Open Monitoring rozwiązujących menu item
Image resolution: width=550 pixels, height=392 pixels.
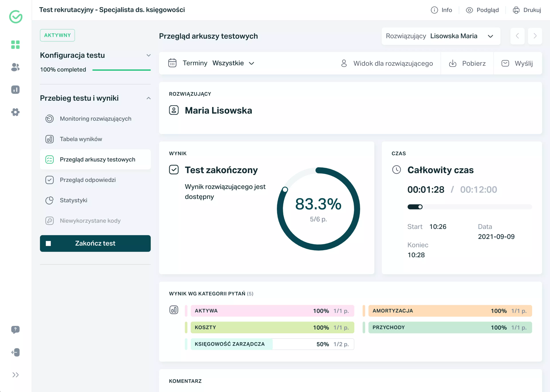tap(95, 119)
